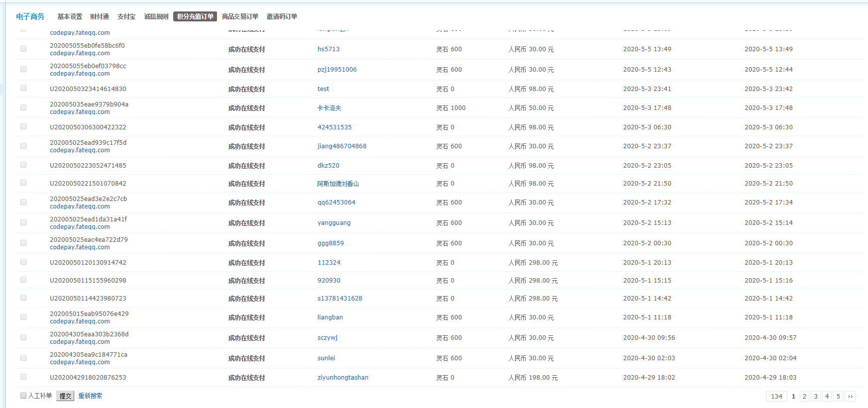This screenshot has width=868, height=408.
Task: Tick the checkbox for order 202005055eb0ef03798cc
Action: coord(23,69)
